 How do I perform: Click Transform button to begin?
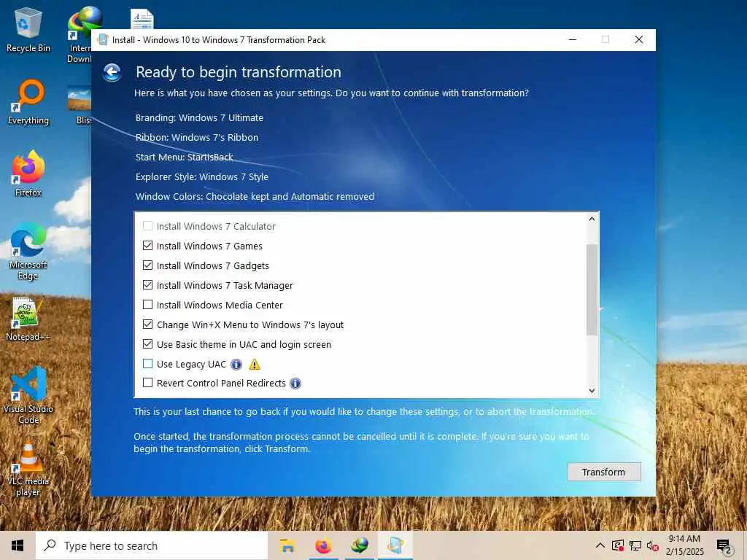pyautogui.click(x=604, y=472)
